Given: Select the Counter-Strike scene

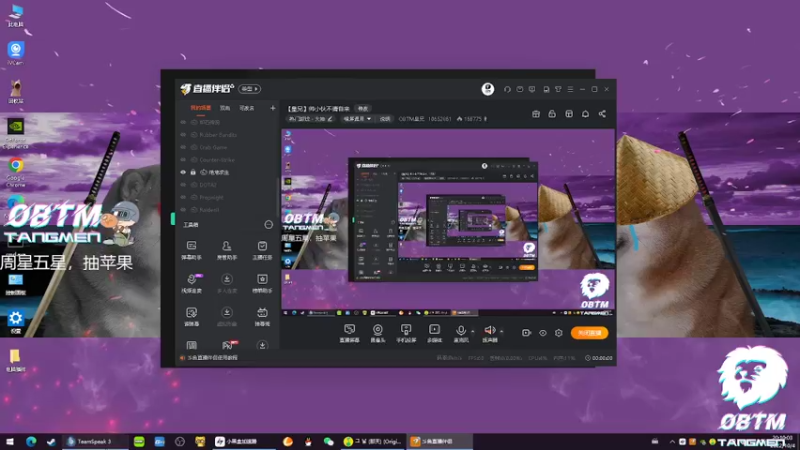Looking at the screenshot, I should (x=217, y=160).
